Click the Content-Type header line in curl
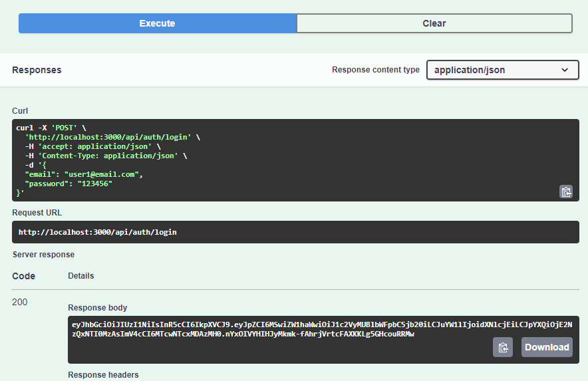 106,156
